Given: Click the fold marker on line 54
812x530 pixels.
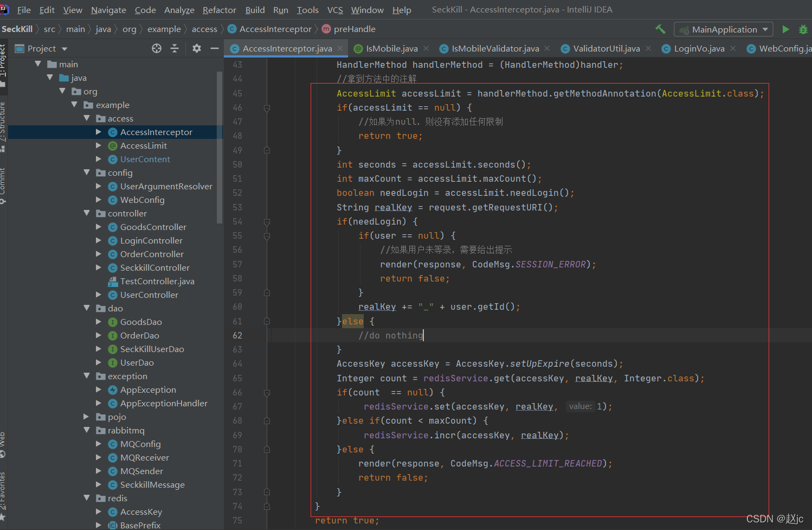Looking at the screenshot, I should tap(267, 222).
